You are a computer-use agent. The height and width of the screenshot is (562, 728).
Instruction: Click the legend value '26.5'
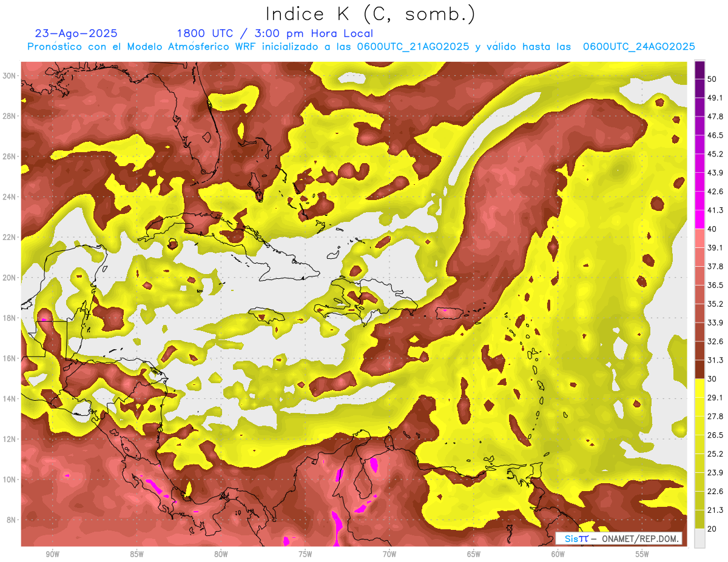point(715,435)
